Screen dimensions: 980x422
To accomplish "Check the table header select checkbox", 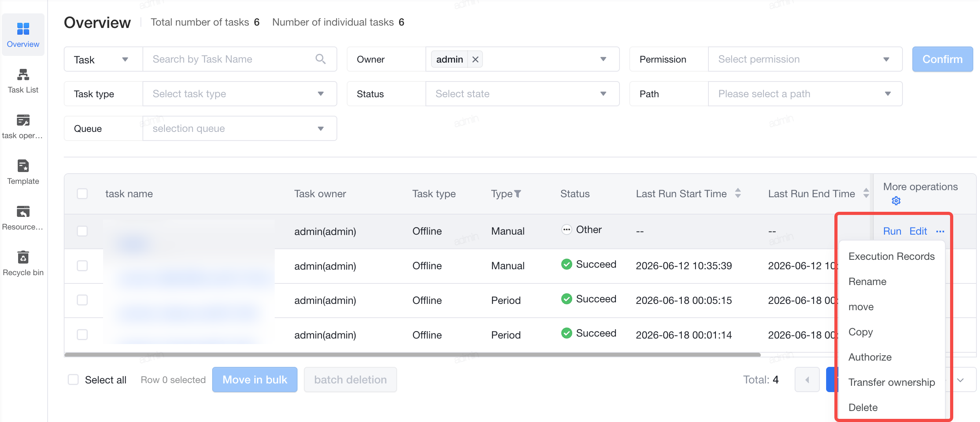I will (82, 194).
